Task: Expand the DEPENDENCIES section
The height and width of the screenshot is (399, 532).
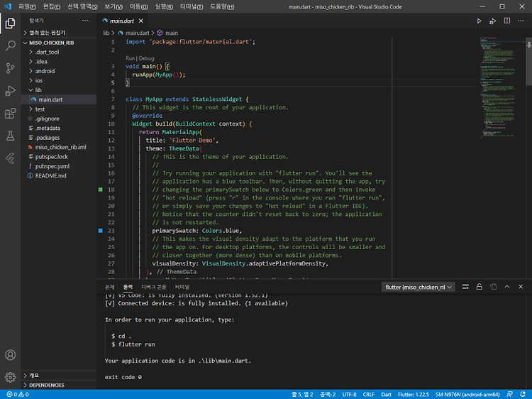Action: point(47,385)
